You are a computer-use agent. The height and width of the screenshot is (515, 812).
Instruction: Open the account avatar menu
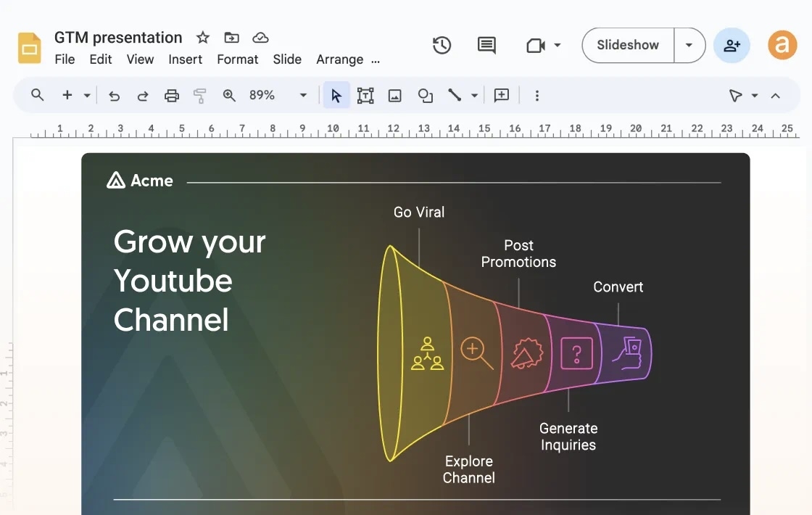click(x=782, y=45)
